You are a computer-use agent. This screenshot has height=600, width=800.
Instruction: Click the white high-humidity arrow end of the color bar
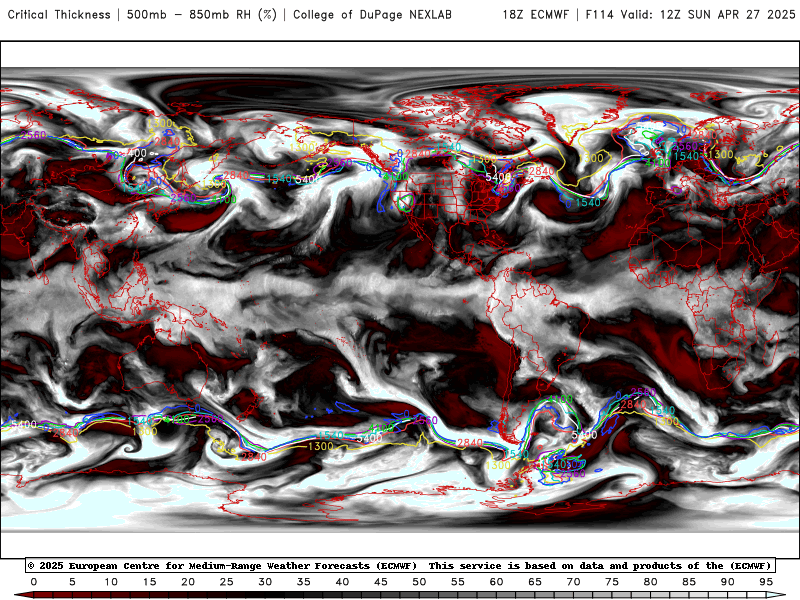pyautogui.click(x=777, y=595)
